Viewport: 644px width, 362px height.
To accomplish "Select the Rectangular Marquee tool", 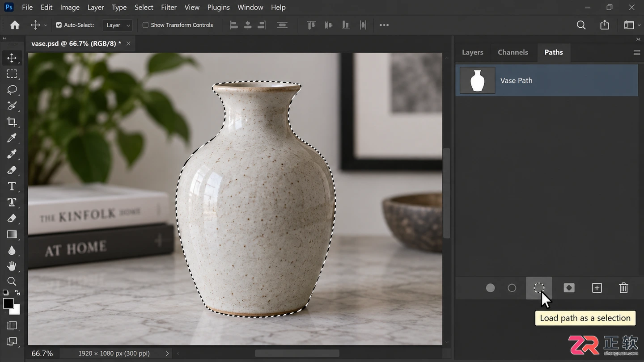I will pos(12,74).
